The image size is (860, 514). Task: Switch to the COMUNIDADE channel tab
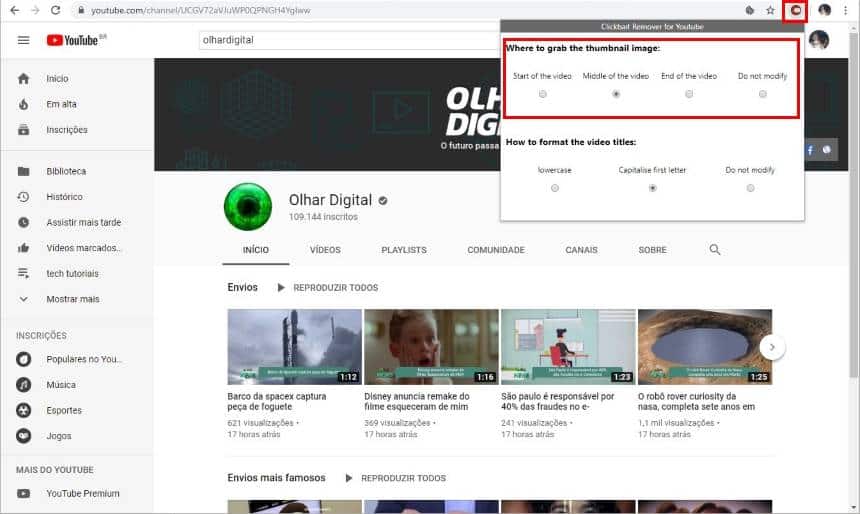pos(496,250)
